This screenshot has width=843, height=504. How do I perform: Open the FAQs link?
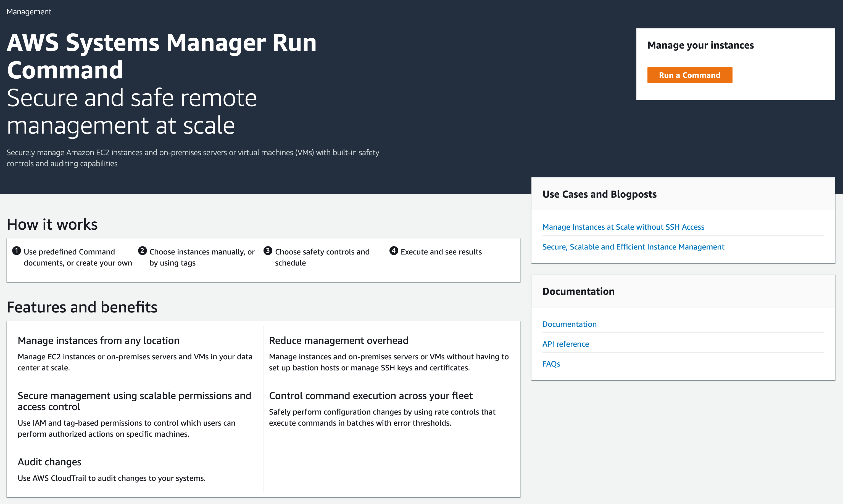(551, 364)
